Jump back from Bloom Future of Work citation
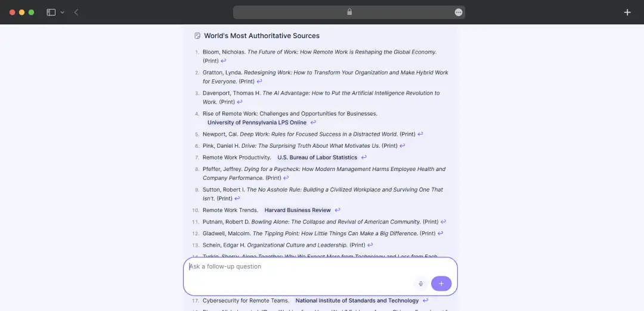 tap(224, 61)
